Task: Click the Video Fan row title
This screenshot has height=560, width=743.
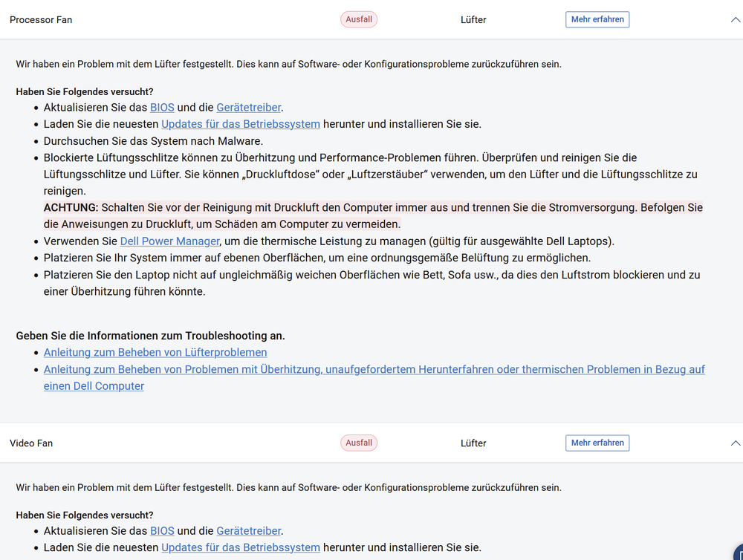Action: coord(31,443)
